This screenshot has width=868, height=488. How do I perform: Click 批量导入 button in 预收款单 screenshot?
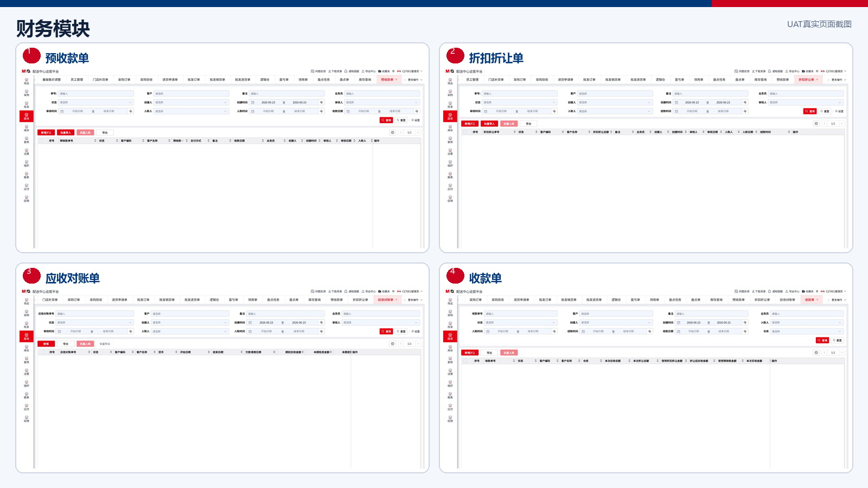66,132
